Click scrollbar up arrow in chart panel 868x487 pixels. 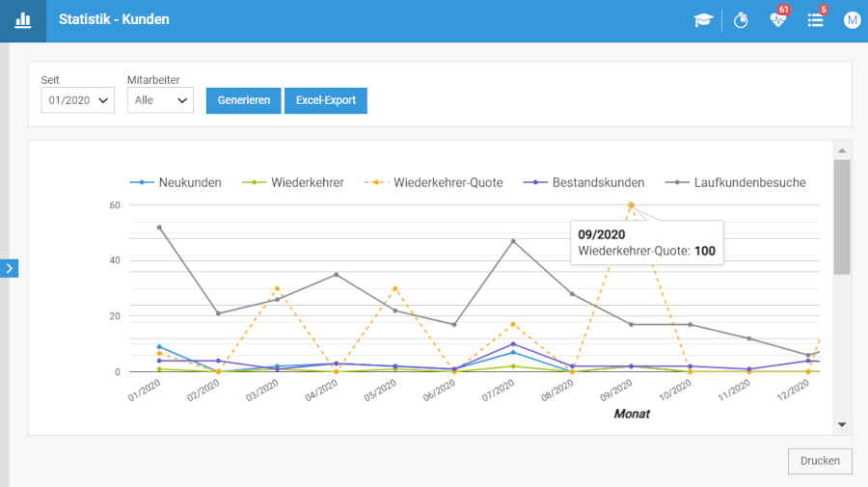(x=842, y=150)
